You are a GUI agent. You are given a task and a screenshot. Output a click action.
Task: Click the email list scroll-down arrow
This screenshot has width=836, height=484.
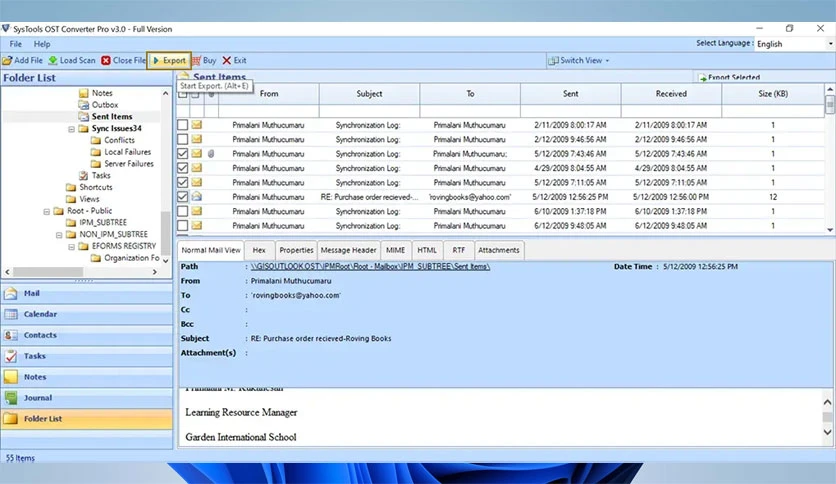coord(830,230)
